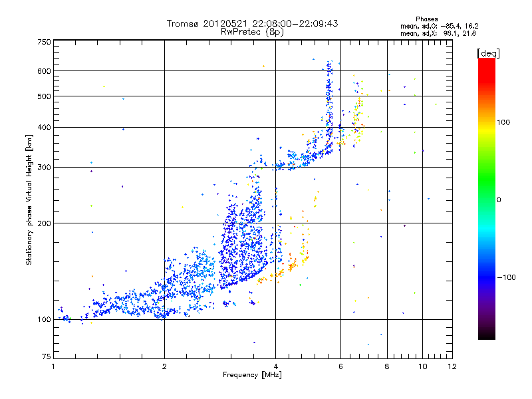
Task: Click the y-axis tick label '600'
Action: point(45,71)
